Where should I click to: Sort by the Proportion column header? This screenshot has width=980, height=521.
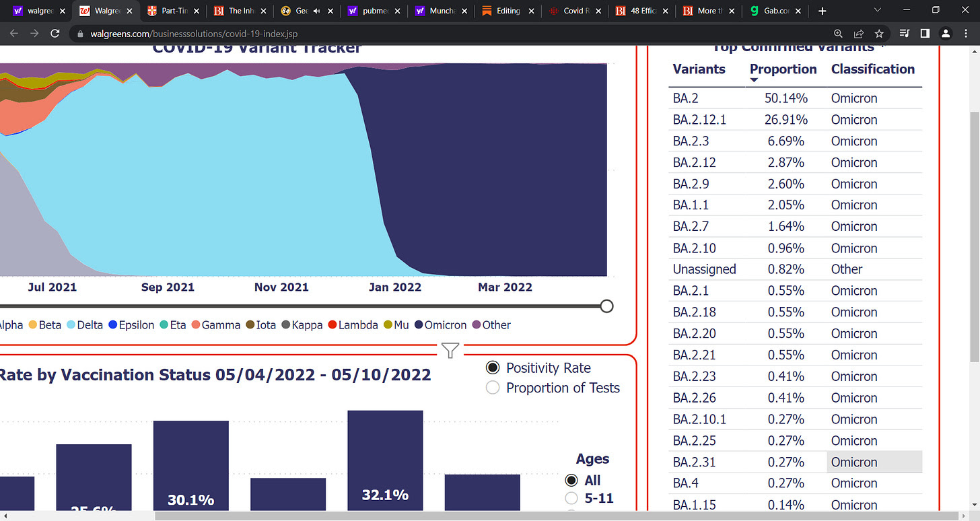(x=783, y=69)
